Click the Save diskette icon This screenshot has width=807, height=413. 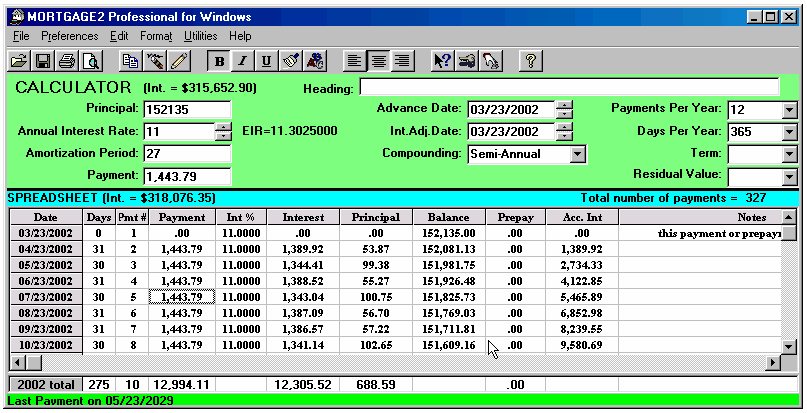[43, 61]
